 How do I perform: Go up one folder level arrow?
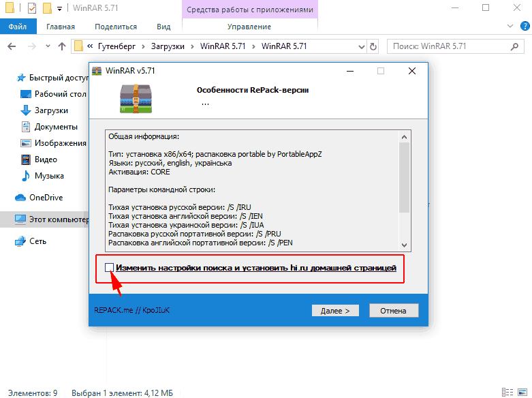[x=62, y=46]
